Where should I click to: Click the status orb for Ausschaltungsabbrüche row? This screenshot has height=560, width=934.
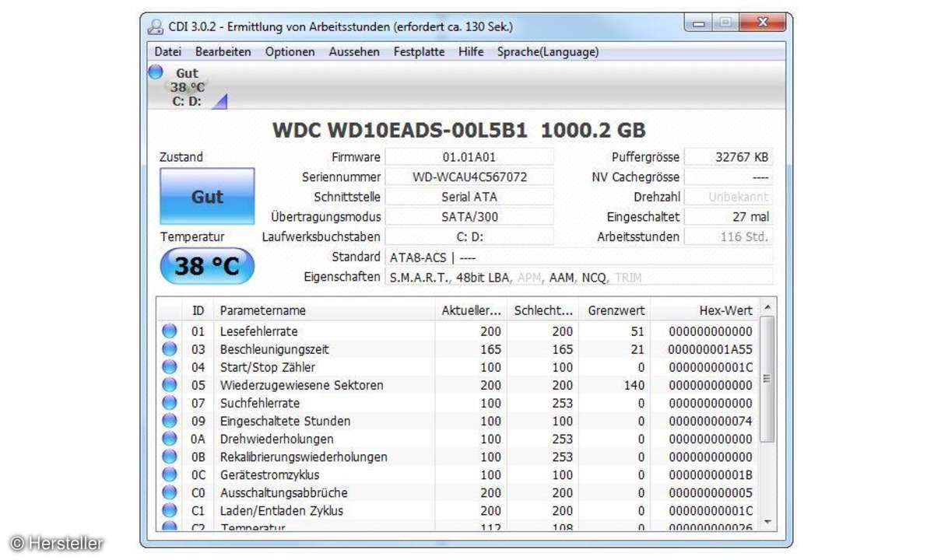[169, 492]
